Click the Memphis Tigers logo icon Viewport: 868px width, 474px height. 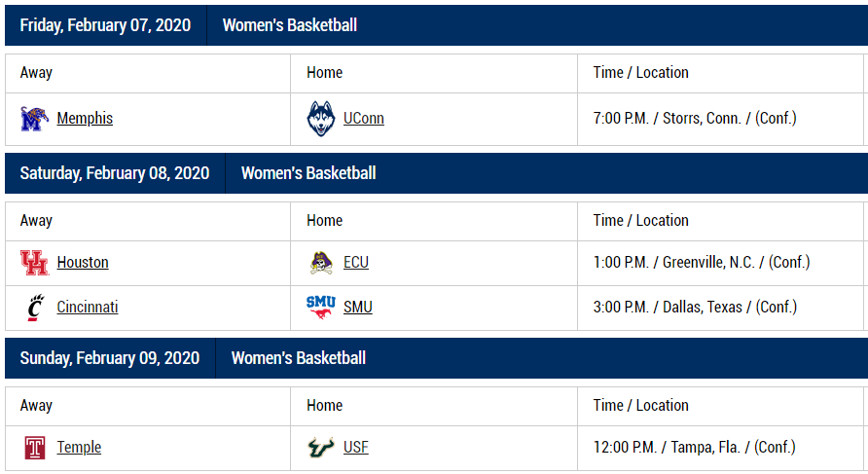(34, 119)
